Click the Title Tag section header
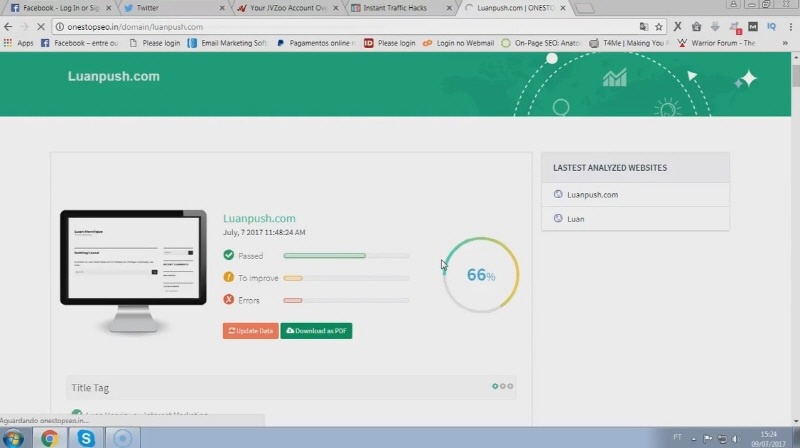 291,388
